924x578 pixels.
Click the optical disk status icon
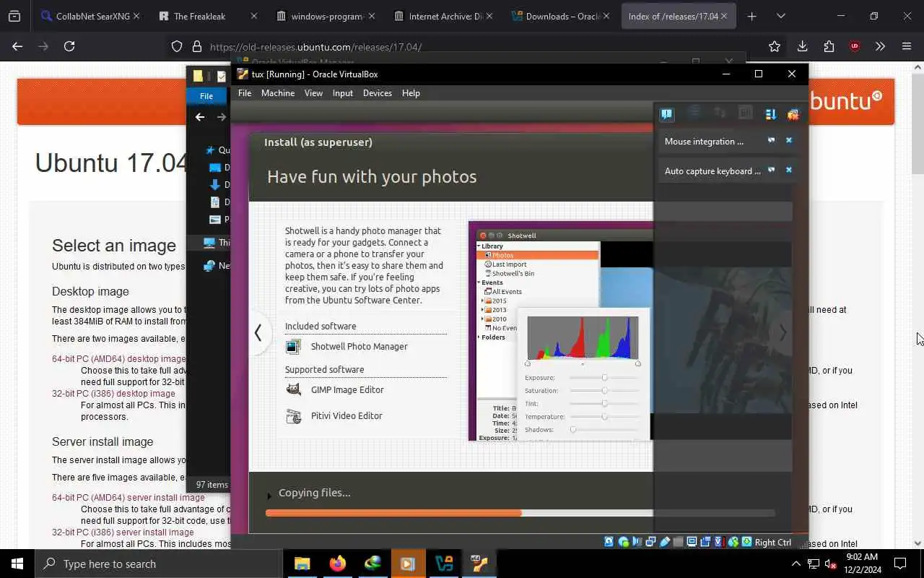pos(624,542)
